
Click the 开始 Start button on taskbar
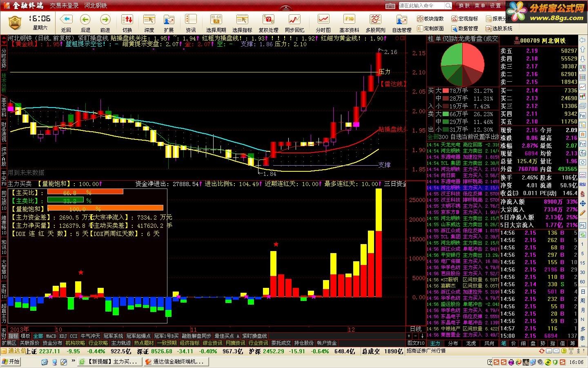point(11,361)
